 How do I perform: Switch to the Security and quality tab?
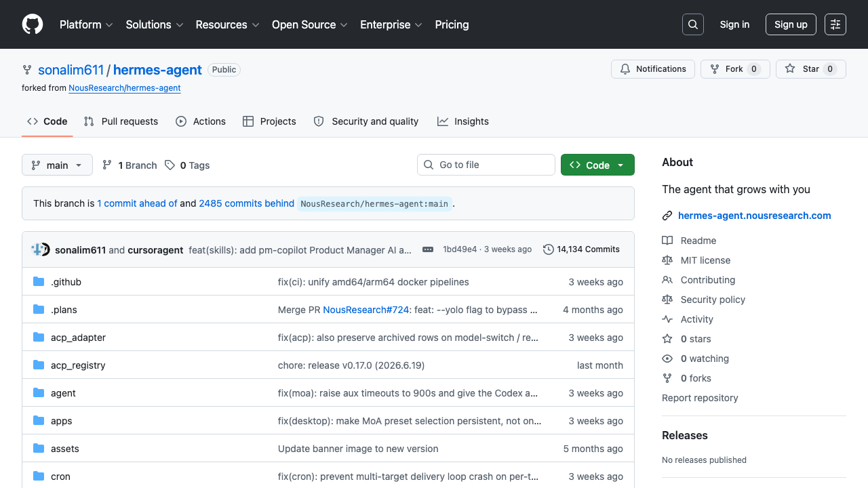pyautogui.click(x=366, y=121)
